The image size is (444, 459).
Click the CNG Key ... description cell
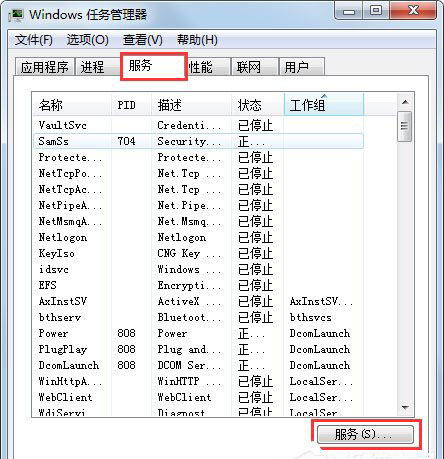(189, 254)
